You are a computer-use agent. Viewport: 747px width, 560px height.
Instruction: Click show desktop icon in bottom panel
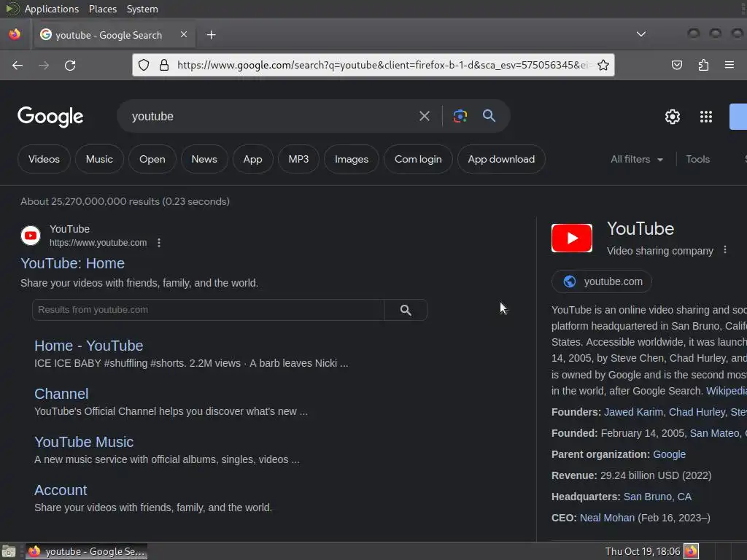click(x=9, y=551)
